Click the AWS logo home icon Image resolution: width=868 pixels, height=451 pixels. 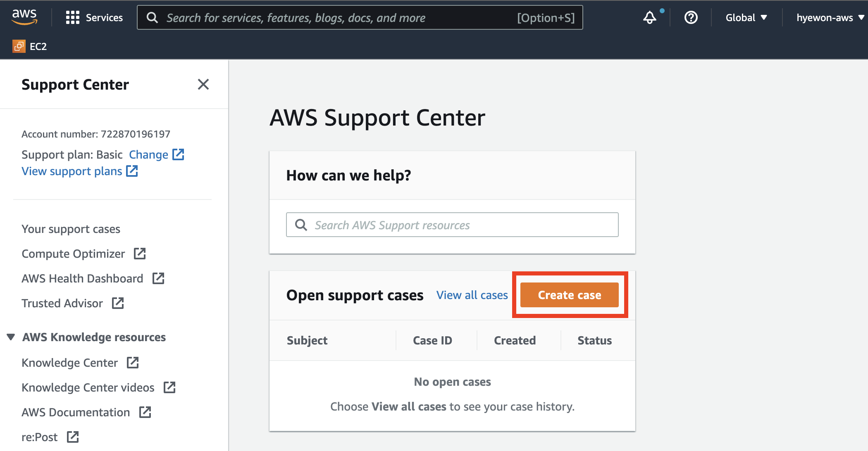(24, 17)
